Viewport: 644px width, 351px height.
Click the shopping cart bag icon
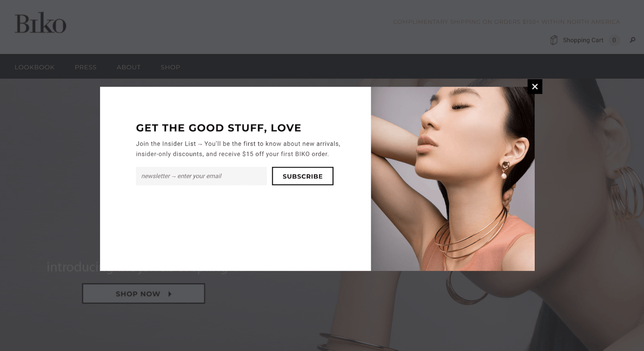pyautogui.click(x=554, y=40)
